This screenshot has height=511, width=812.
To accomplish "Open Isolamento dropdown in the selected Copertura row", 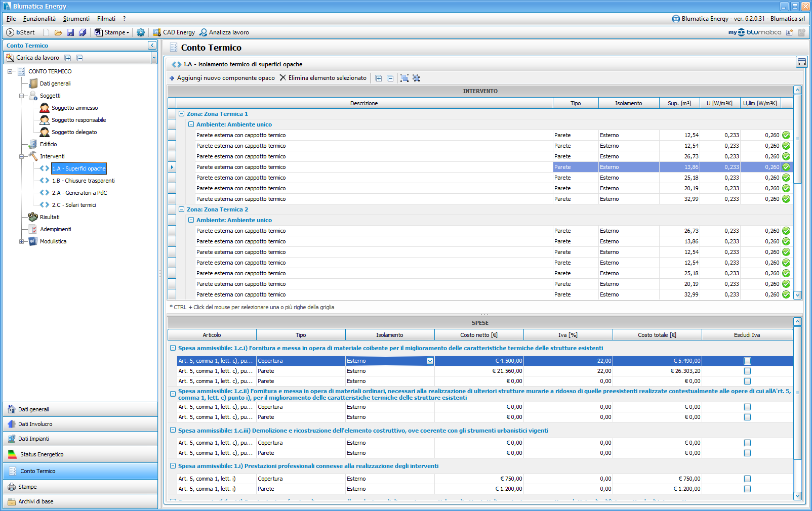I will (430, 361).
